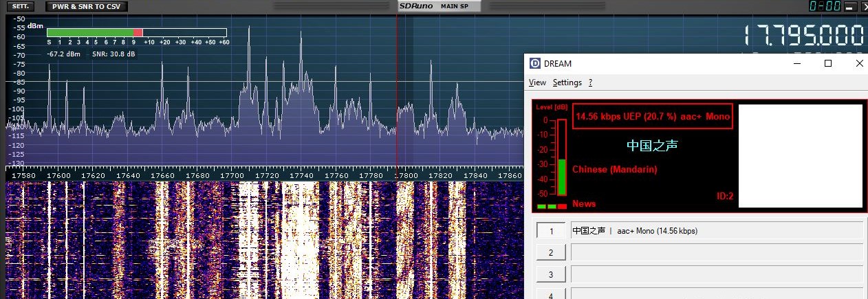The image size is (868, 299).
Task: Open the Settings menu in DREAM
Action: coord(567,82)
